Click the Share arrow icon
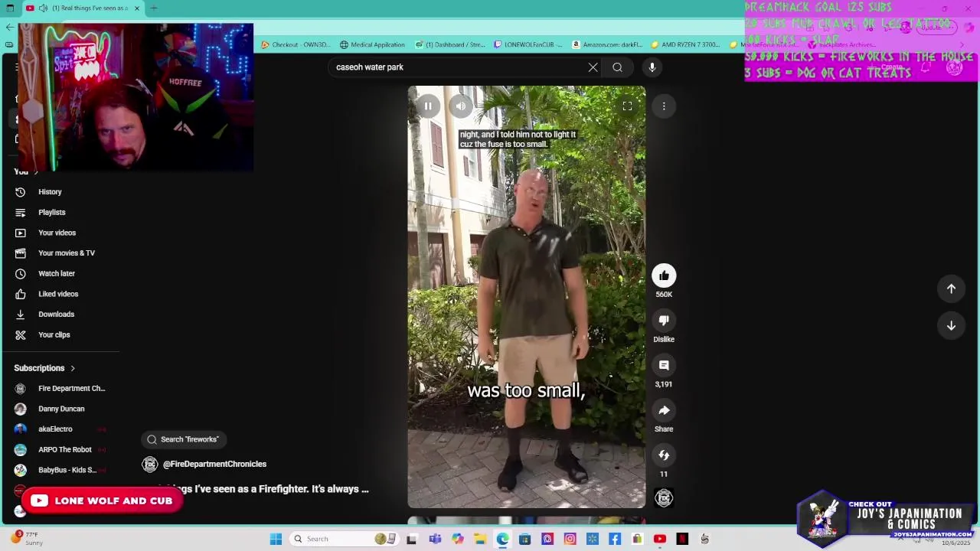Viewport: 980px width, 551px height. [664, 410]
